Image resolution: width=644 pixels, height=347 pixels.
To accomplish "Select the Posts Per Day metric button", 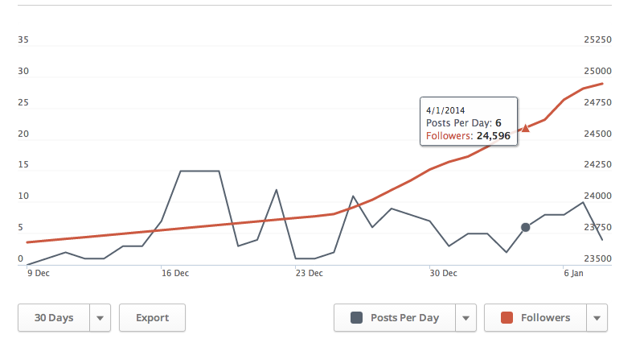I will (x=395, y=318).
